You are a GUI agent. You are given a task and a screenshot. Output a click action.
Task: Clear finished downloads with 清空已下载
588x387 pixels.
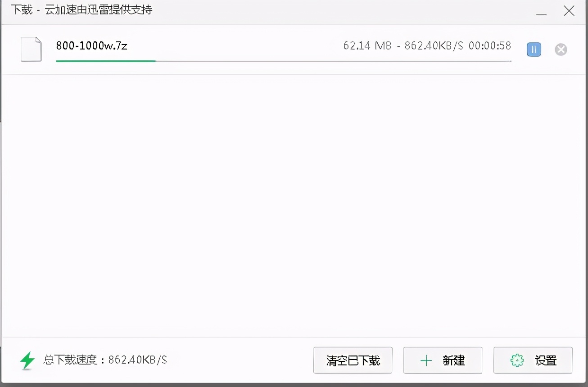pos(353,360)
